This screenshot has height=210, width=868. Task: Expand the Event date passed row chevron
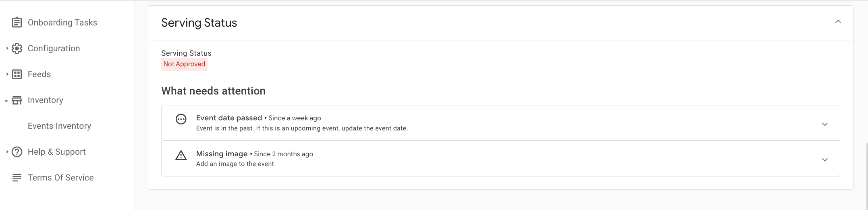pyautogui.click(x=825, y=124)
